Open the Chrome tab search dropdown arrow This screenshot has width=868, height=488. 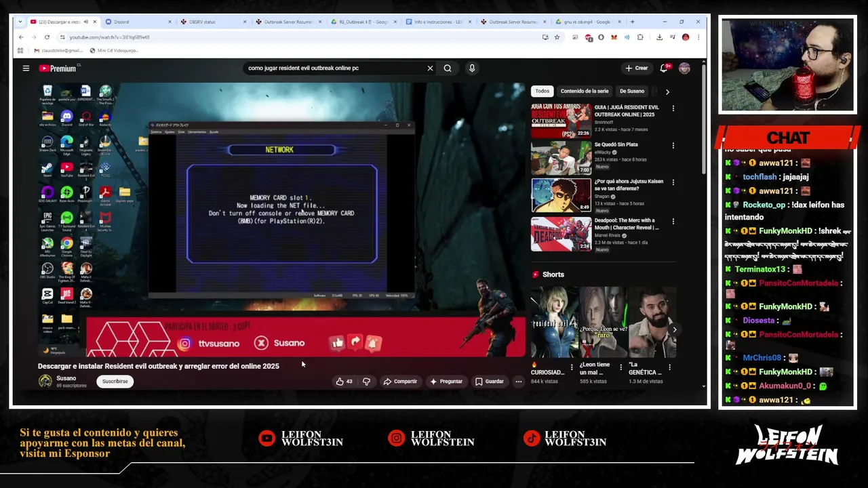click(x=20, y=22)
